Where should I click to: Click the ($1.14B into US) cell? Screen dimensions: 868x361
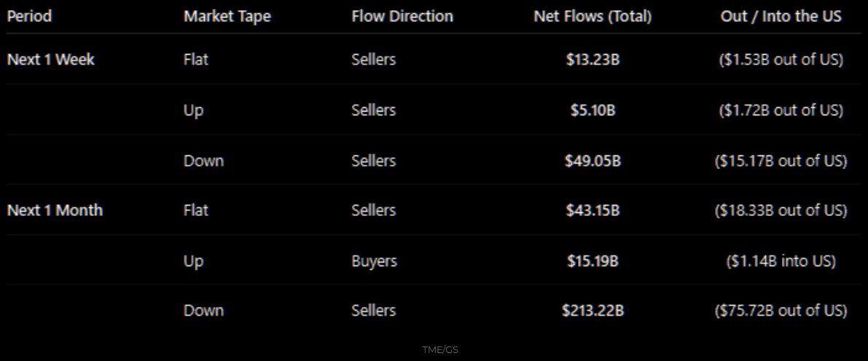click(781, 260)
